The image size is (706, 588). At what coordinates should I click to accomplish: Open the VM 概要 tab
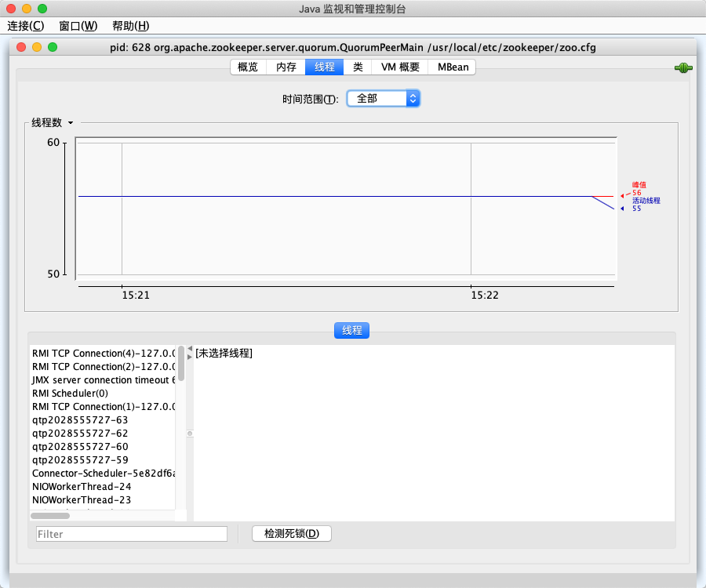(400, 67)
